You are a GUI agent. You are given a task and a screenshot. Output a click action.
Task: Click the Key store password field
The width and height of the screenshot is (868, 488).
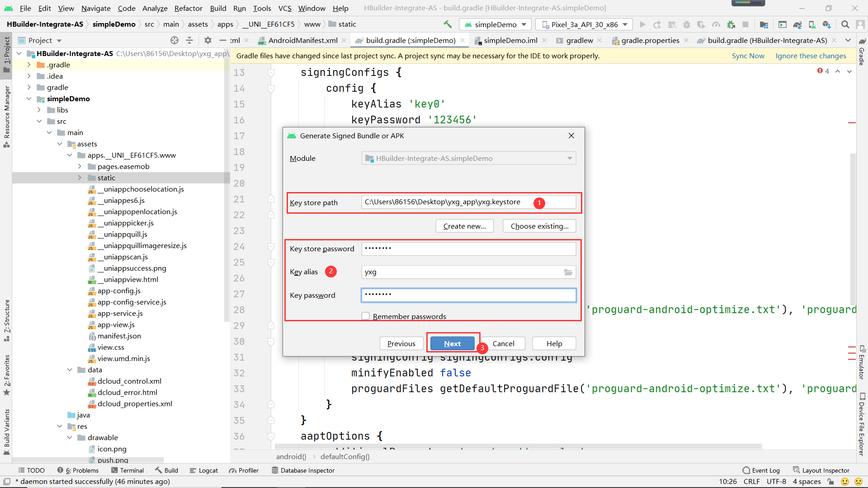click(x=468, y=249)
